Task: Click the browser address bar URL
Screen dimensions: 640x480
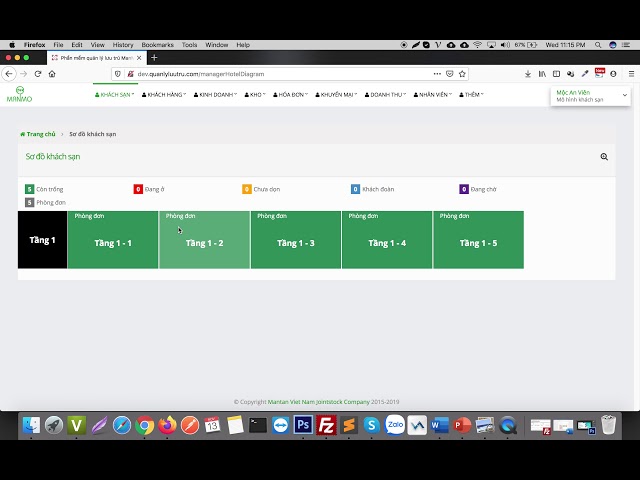Action: 200,74
